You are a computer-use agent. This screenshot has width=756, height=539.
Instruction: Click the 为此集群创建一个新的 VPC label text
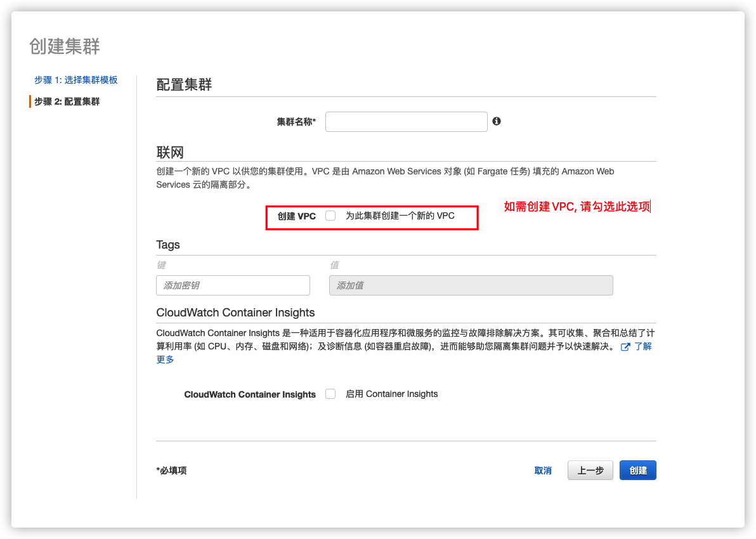tap(400, 216)
